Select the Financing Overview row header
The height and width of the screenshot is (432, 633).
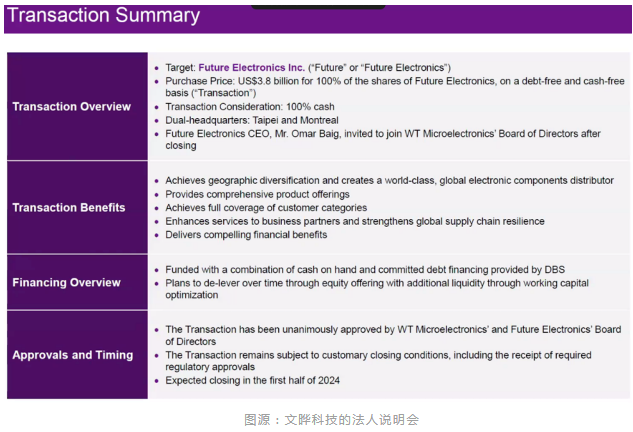point(67,283)
